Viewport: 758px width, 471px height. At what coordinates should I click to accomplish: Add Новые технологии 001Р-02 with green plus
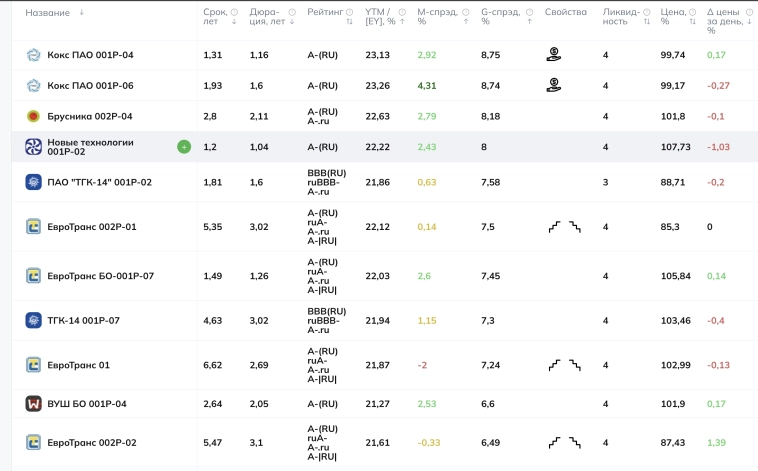(x=184, y=147)
